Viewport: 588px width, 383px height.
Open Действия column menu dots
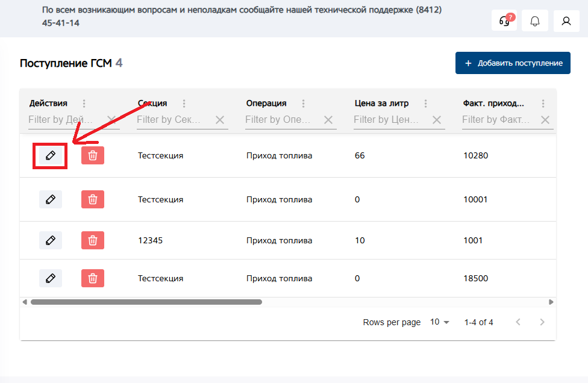[84, 104]
